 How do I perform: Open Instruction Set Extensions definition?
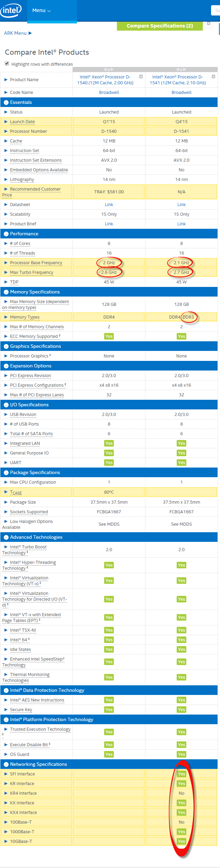(x=36, y=160)
